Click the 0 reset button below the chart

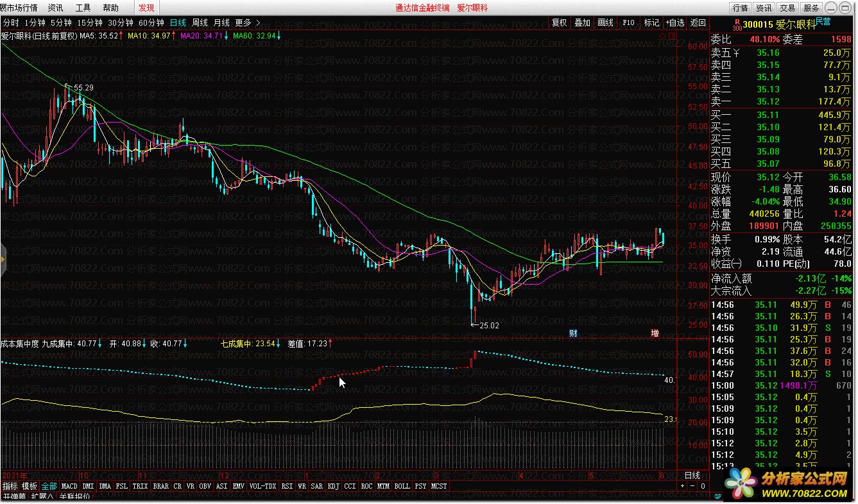703,486
